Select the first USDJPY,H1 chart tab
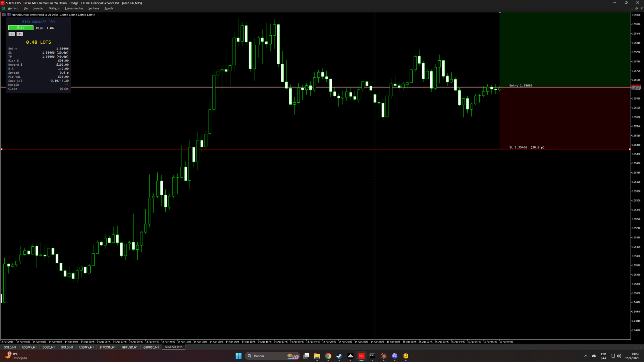Image resolution: width=644 pixels, height=362 pixels. pos(29,347)
